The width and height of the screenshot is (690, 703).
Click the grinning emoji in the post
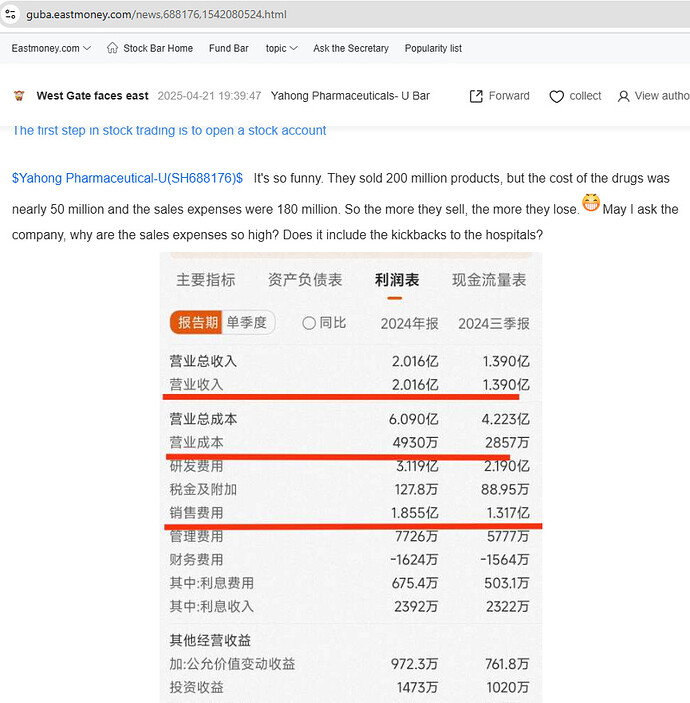pos(590,203)
